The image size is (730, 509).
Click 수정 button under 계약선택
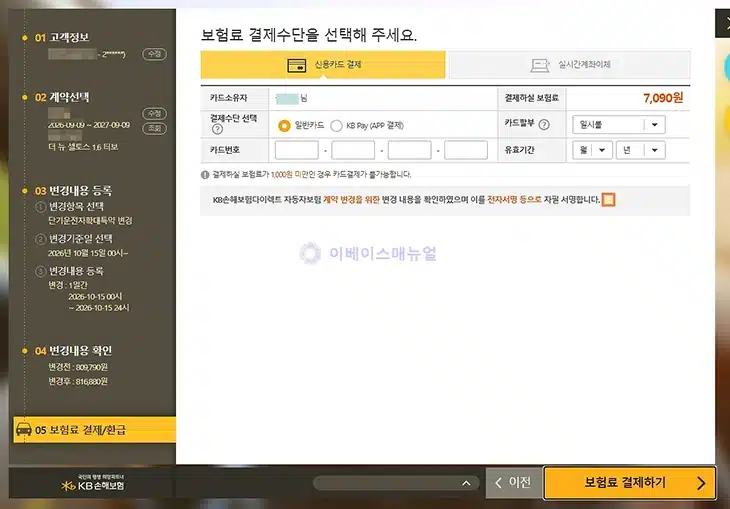tap(154, 114)
